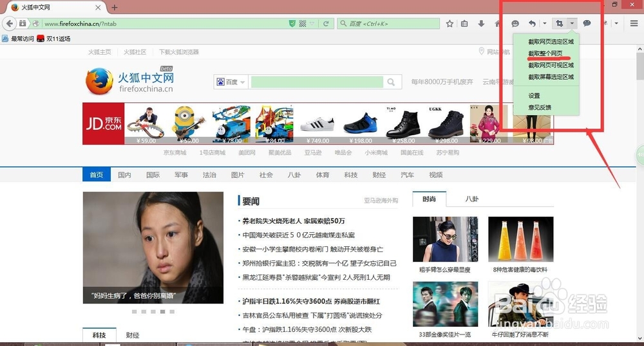Click the screenshot crop tool icon
Image resolution: width=644 pixels, height=346 pixels.
[559, 23]
